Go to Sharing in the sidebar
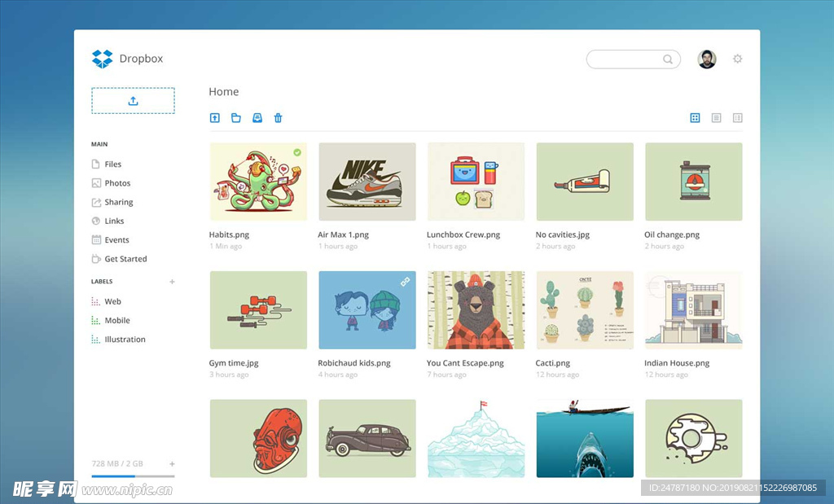The width and height of the screenshot is (834, 504). (112, 203)
